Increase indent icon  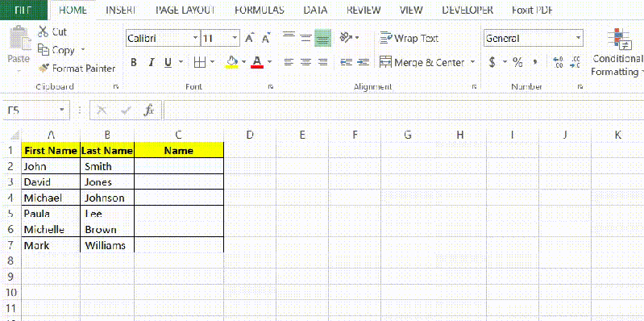click(363, 62)
